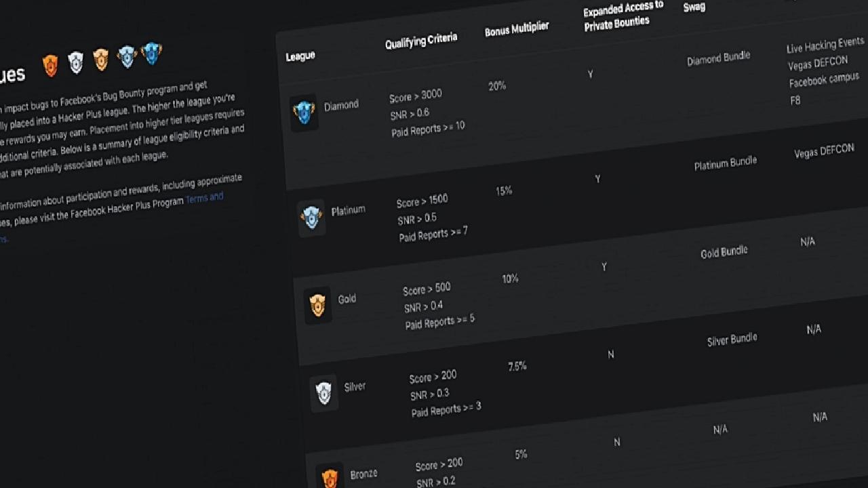
Task: Click 'F8' in the Diamond row
Action: click(x=795, y=100)
